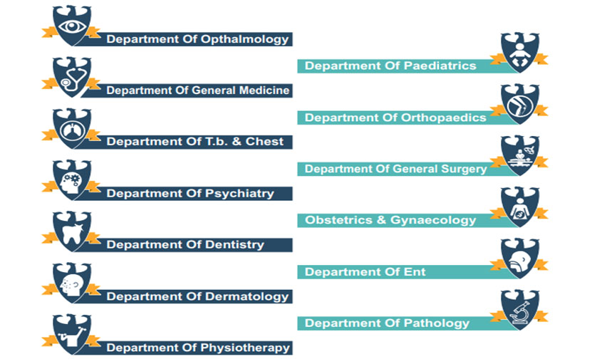Screen dimensions: 602x364
Task: Open Department Of Opthalmology link
Action: coord(197,39)
